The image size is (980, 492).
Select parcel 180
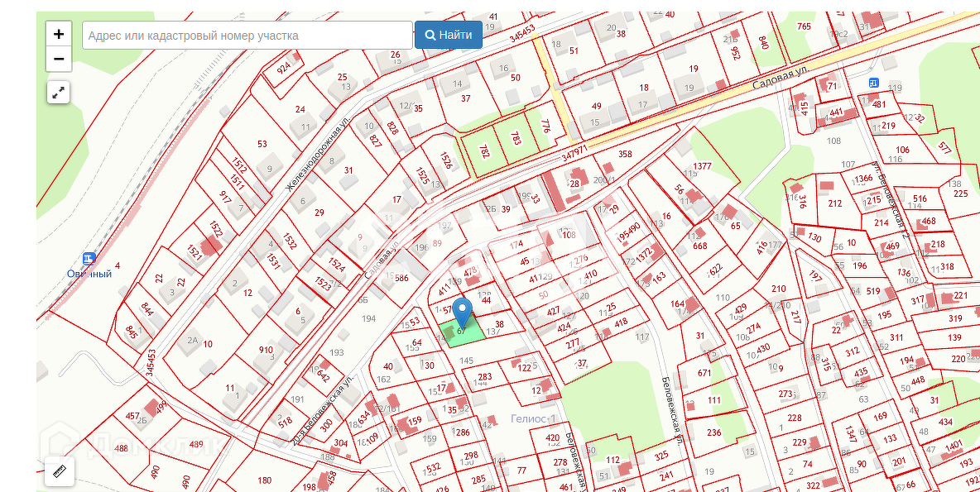pos(264,480)
